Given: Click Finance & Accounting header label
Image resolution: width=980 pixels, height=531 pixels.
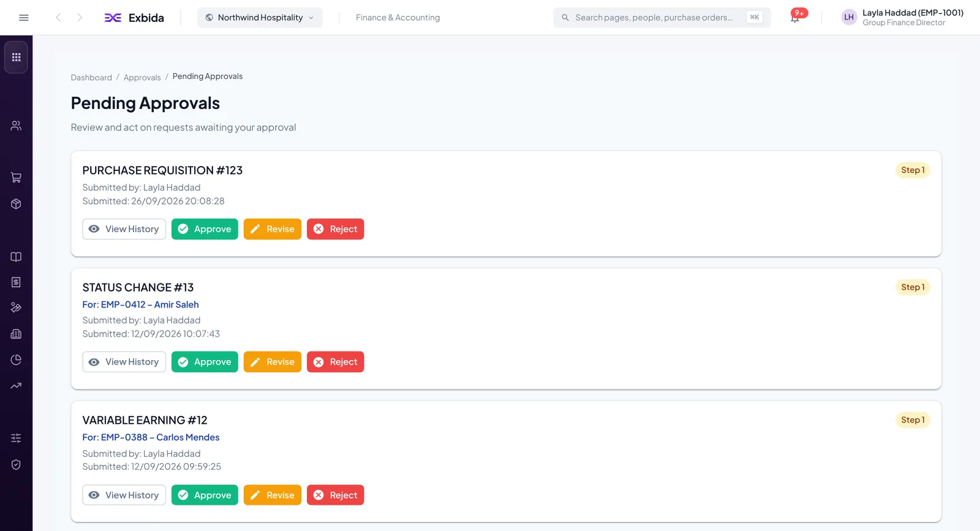Looking at the screenshot, I should 398,18.
